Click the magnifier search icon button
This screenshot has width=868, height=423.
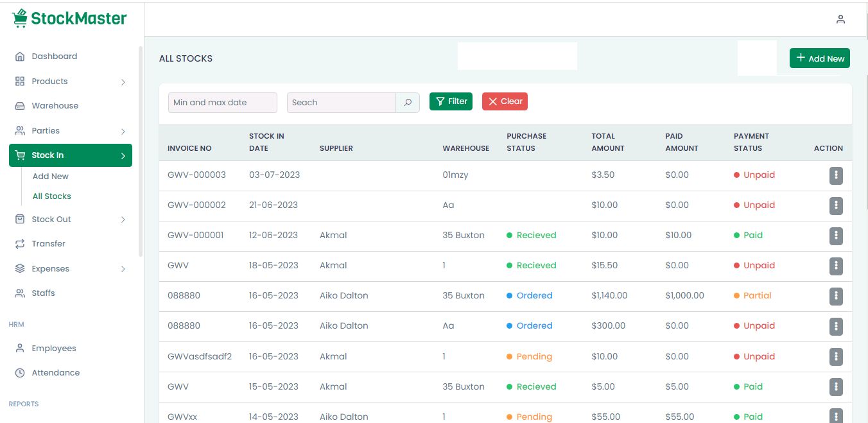(x=408, y=103)
